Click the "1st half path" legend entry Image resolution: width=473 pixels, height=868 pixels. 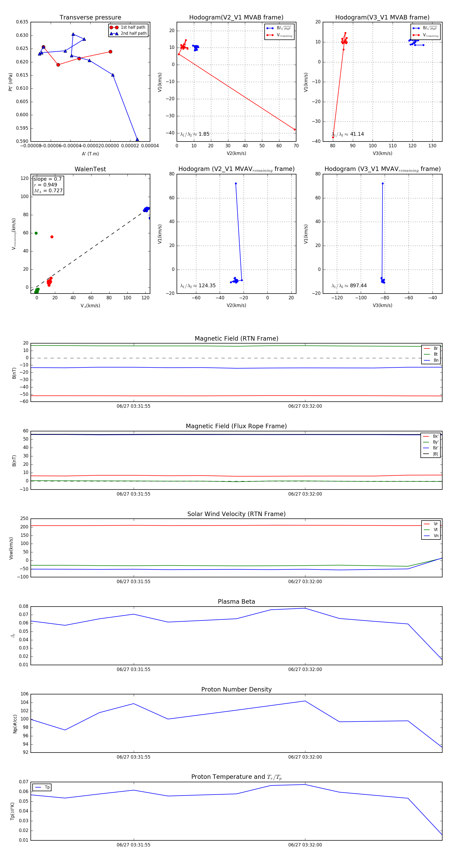[x=133, y=27]
